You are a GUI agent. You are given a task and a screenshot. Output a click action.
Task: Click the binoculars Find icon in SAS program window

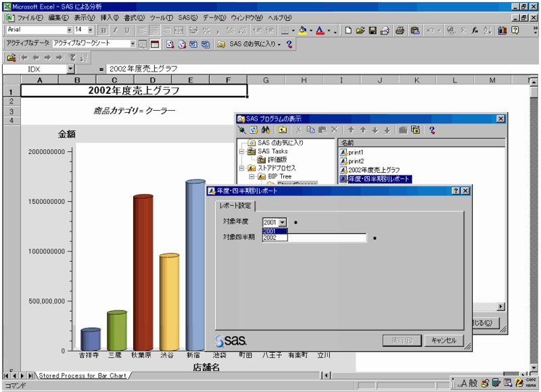coord(266,130)
